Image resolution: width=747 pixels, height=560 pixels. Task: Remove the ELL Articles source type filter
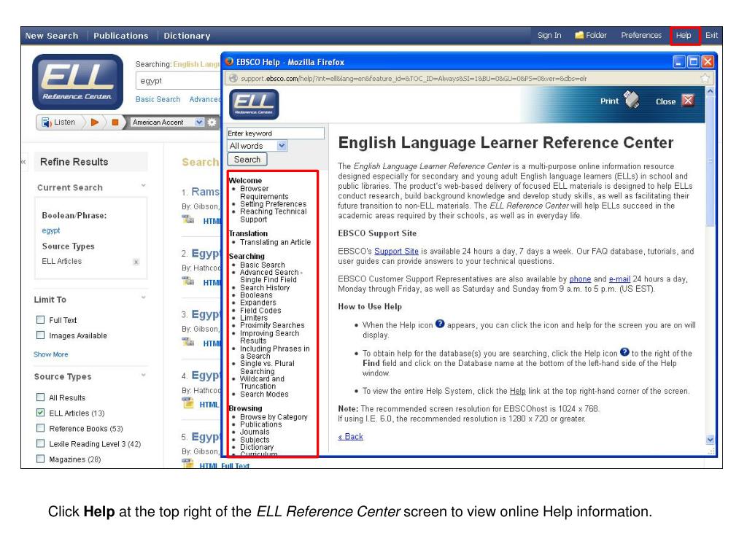[x=136, y=262]
